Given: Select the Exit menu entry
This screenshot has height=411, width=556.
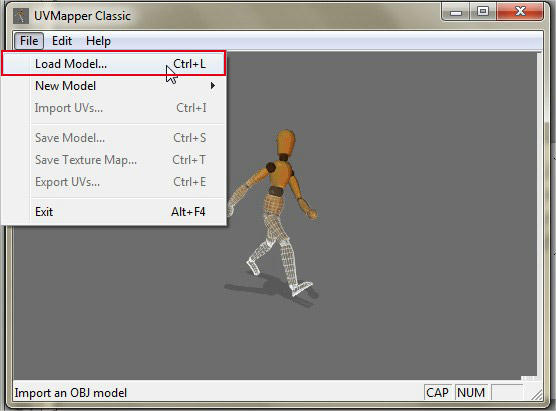Looking at the screenshot, I should 113,212.
